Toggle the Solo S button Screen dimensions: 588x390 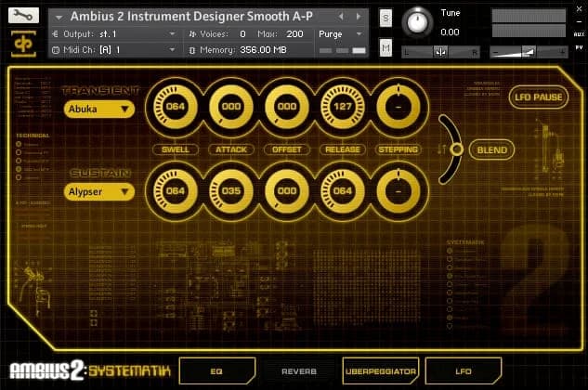click(x=385, y=17)
